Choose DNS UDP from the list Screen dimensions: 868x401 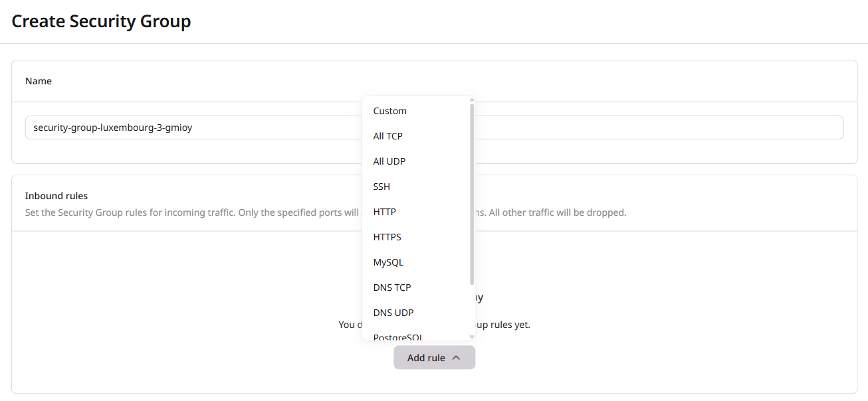pos(416,313)
